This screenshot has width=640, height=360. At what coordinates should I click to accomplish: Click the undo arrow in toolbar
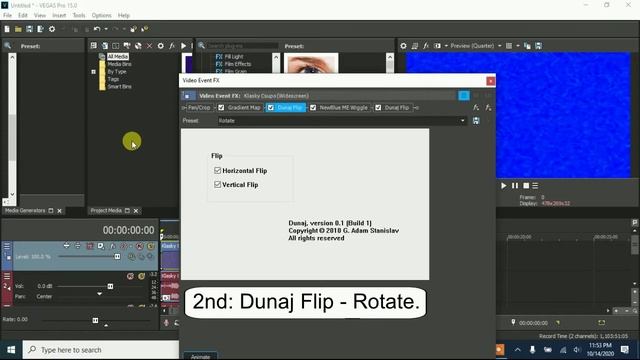[97, 29]
